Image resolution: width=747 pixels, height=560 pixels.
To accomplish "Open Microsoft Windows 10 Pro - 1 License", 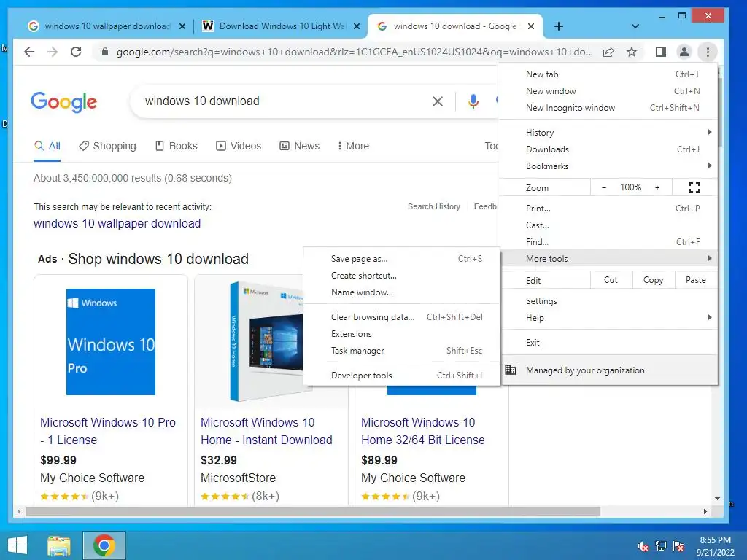I will coord(108,431).
